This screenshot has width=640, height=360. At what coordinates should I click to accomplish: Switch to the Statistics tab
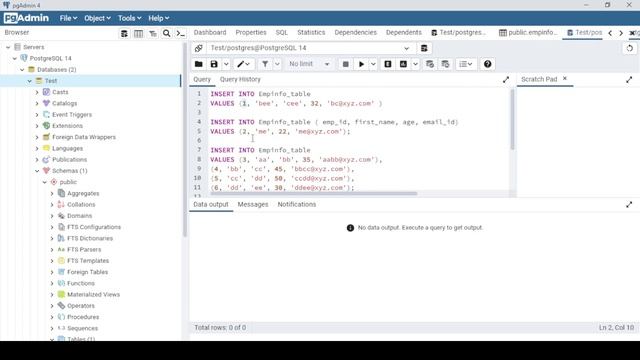click(x=311, y=33)
